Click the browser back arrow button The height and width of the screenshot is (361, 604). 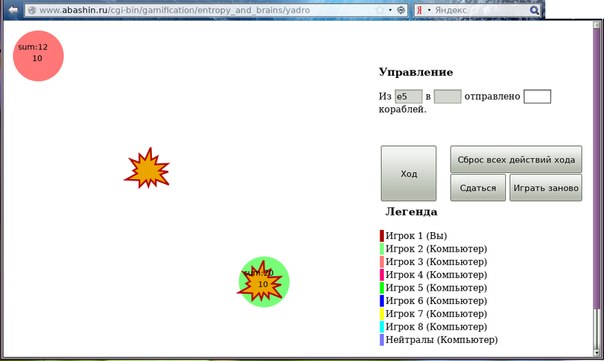pos(13,10)
